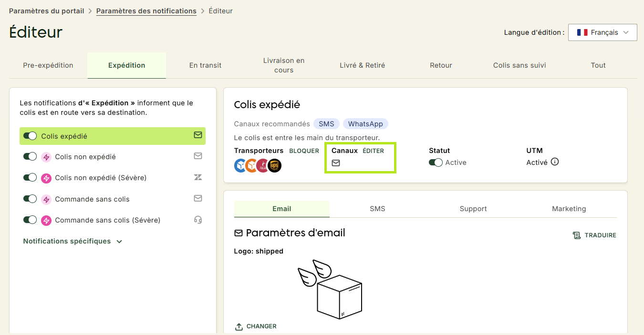This screenshot has width=644, height=335.
Task: Click the UPS carrier logo
Action: [x=275, y=165]
